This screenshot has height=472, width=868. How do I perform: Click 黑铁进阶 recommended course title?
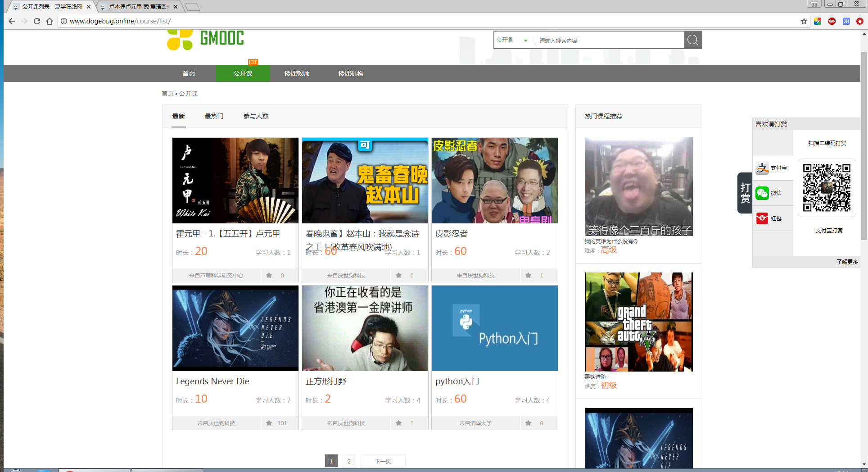tap(595, 377)
